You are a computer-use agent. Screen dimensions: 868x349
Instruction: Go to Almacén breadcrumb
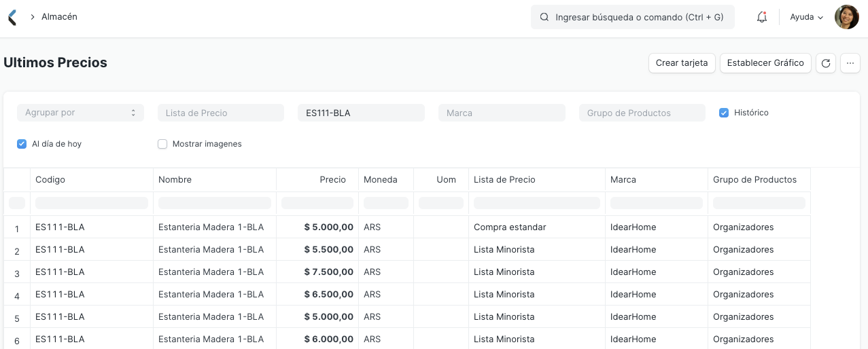point(59,17)
